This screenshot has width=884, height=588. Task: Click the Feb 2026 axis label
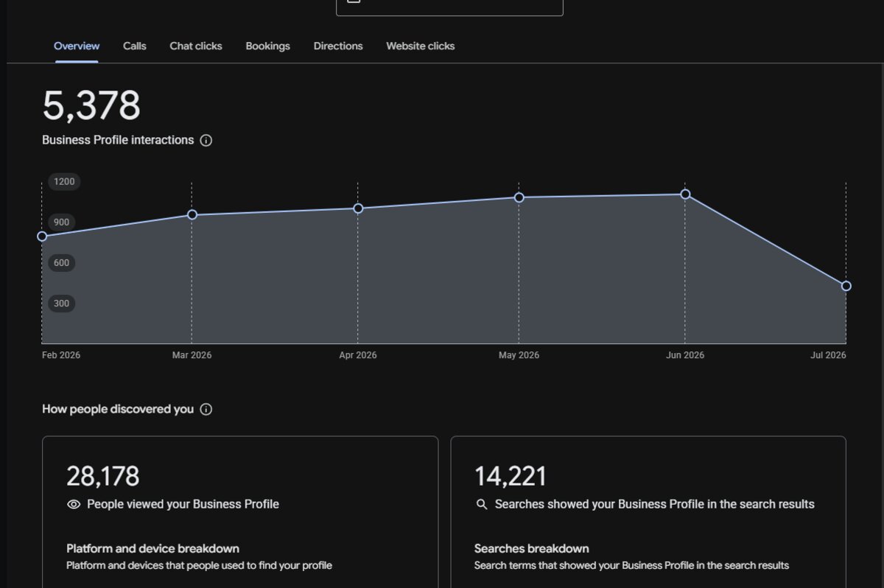click(x=61, y=355)
